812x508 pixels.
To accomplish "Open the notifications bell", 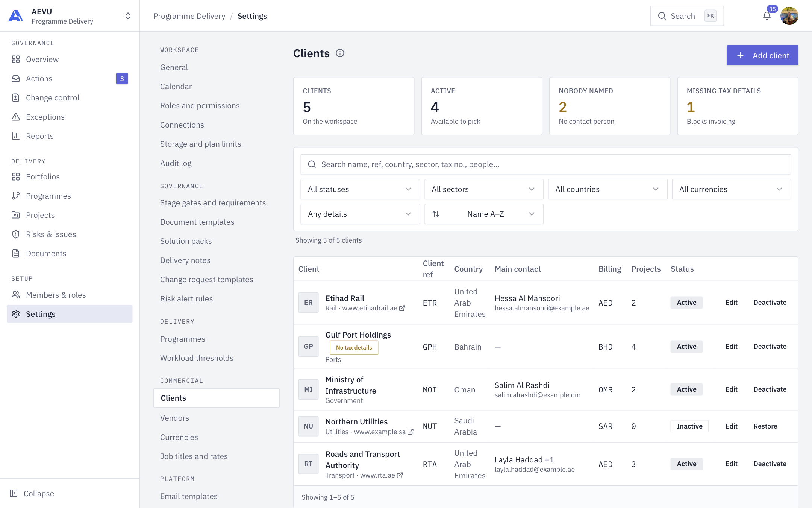I will (767, 16).
